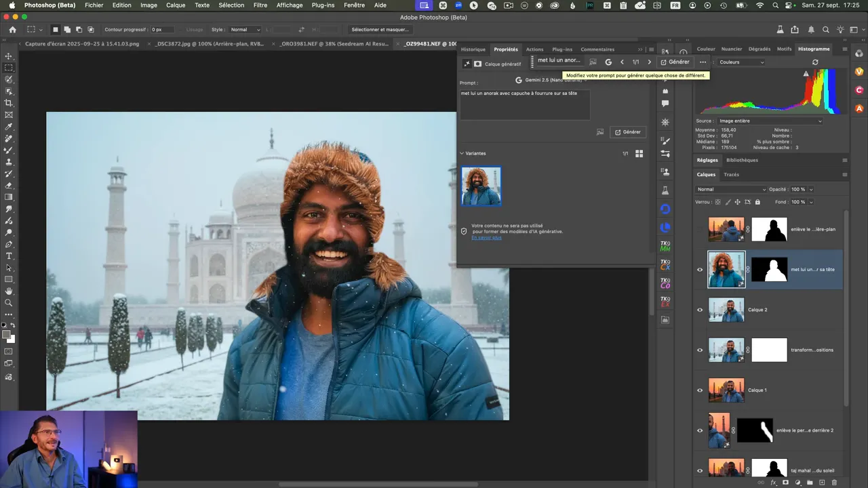Open the Filtre menu
This screenshot has height=488, width=868.
coord(260,5)
